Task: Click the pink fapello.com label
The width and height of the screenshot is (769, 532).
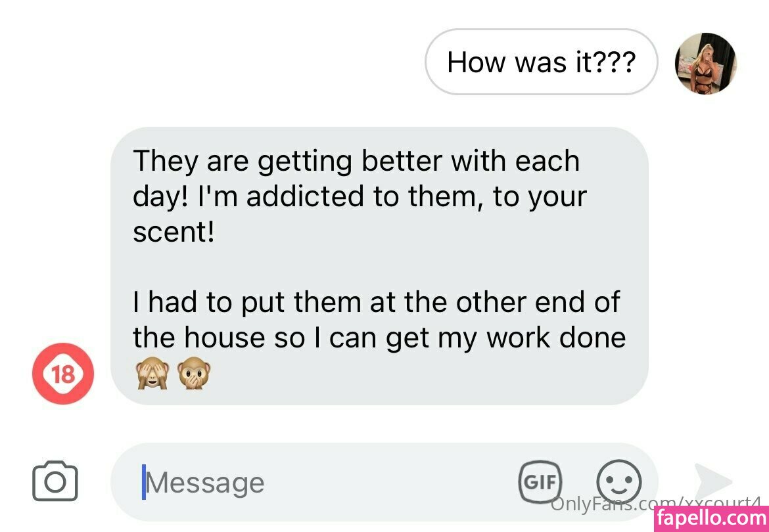Action: 711,519
